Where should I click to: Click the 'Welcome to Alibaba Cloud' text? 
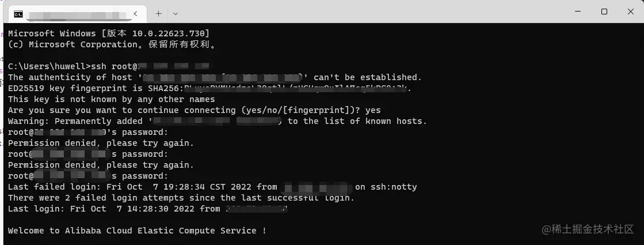pyautogui.click(x=137, y=231)
